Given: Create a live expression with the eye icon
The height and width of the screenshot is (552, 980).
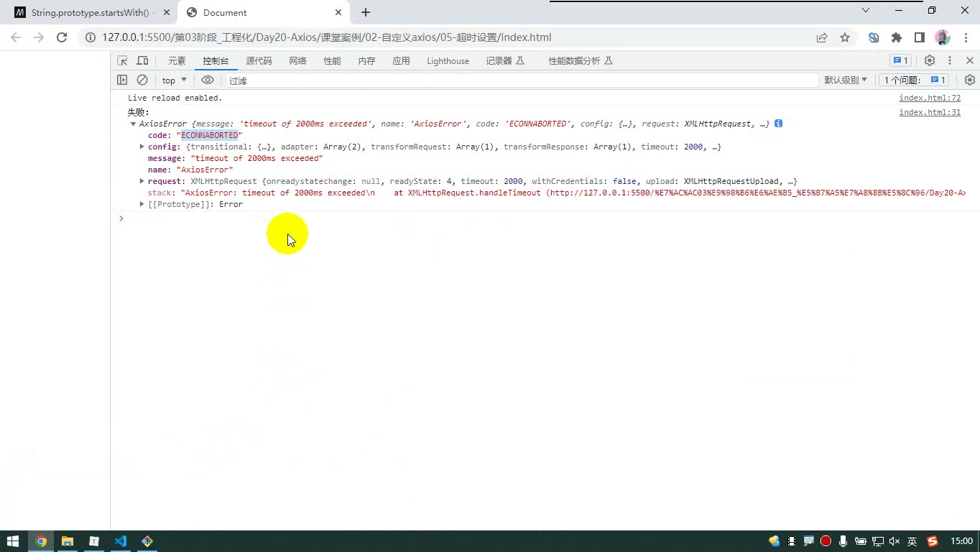Looking at the screenshot, I should 208,80.
